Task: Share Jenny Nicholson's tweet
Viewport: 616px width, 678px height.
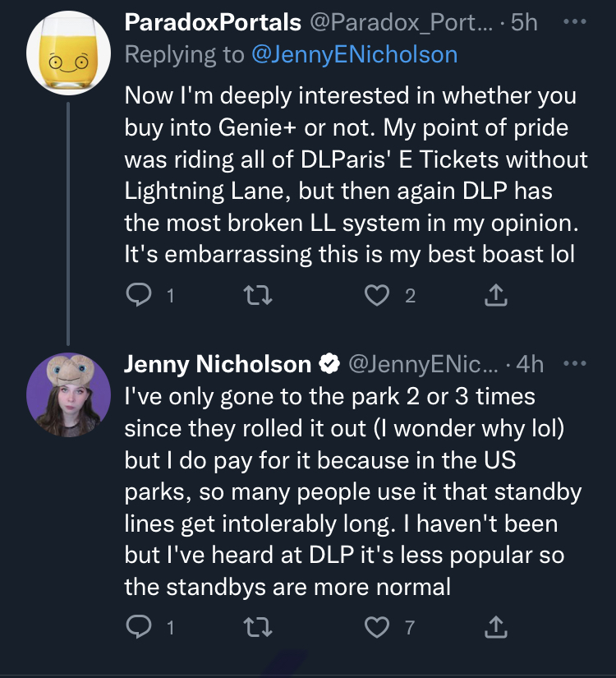Action: [496, 627]
